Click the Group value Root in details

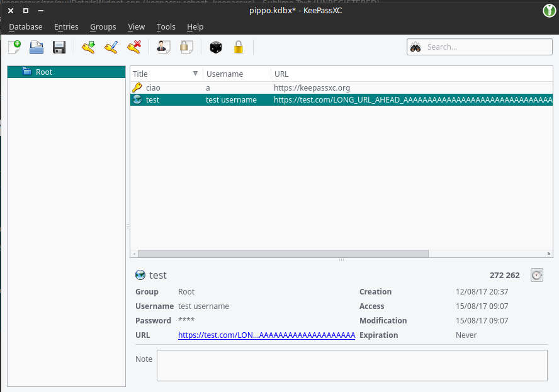click(x=186, y=291)
